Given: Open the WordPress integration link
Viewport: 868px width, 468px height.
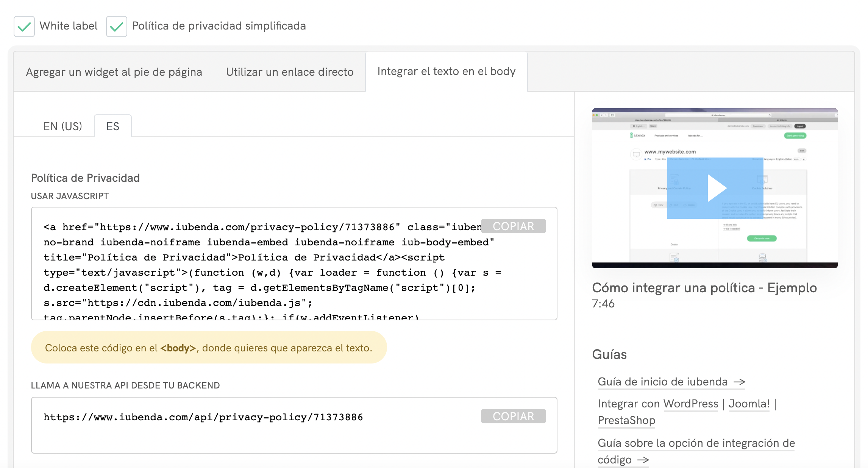Looking at the screenshot, I should pyautogui.click(x=690, y=404).
